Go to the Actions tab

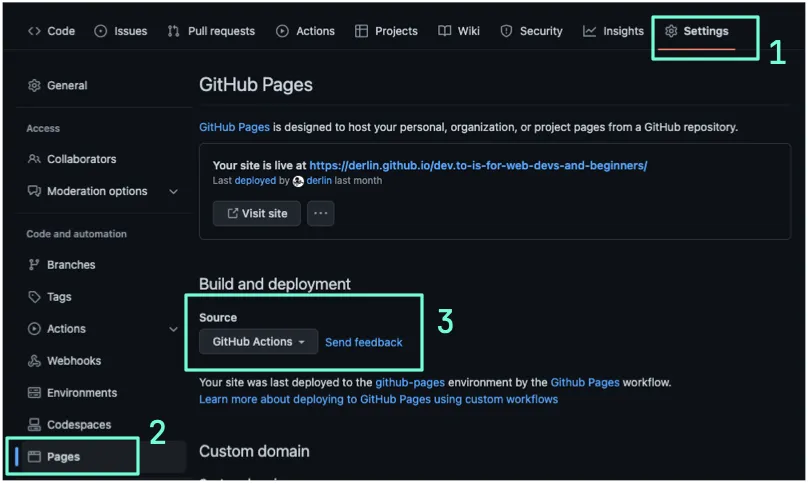point(305,31)
